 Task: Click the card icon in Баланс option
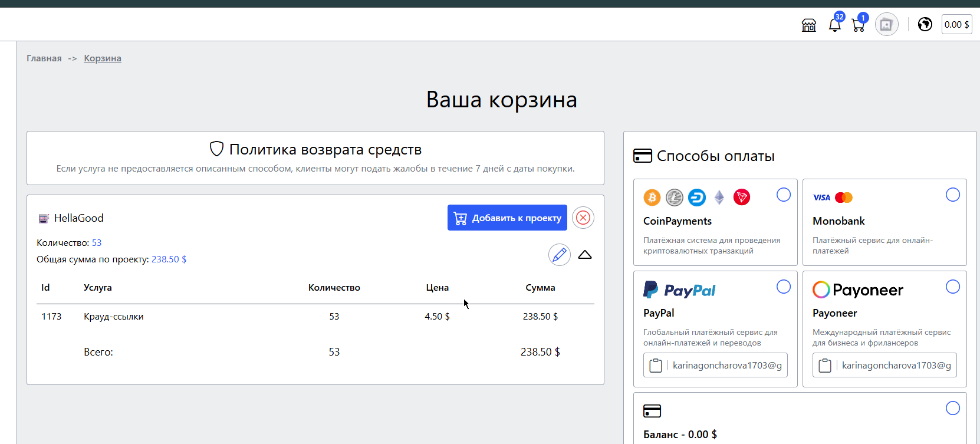(x=652, y=411)
